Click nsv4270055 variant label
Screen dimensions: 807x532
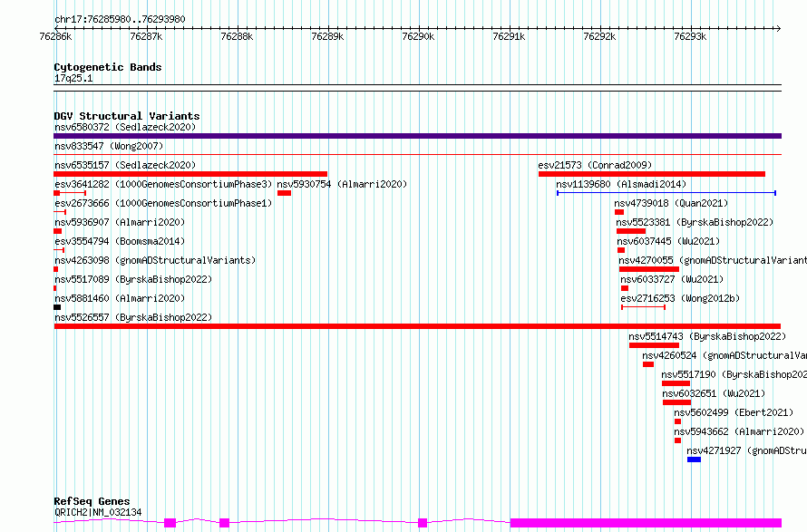(x=713, y=260)
